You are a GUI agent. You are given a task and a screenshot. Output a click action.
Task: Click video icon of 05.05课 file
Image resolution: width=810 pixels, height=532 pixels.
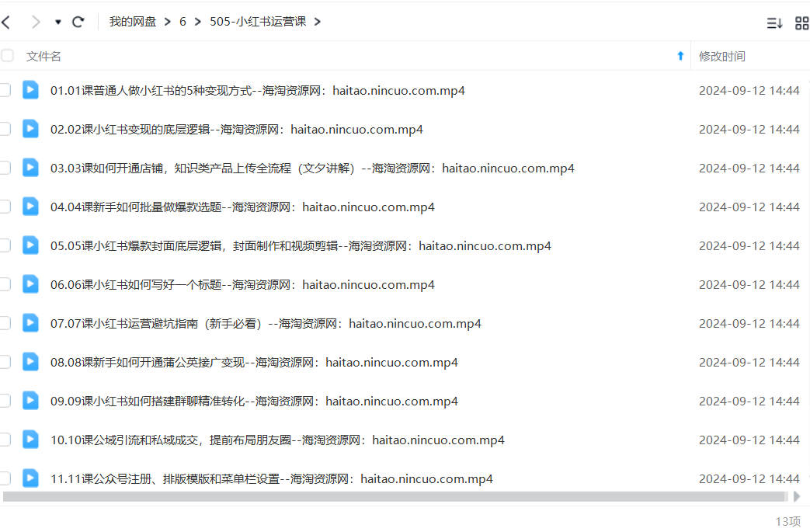pos(30,245)
